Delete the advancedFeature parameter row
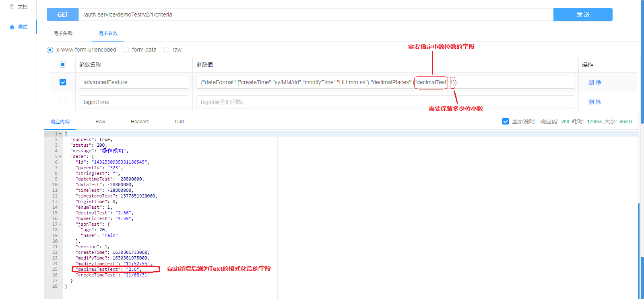 pos(595,82)
